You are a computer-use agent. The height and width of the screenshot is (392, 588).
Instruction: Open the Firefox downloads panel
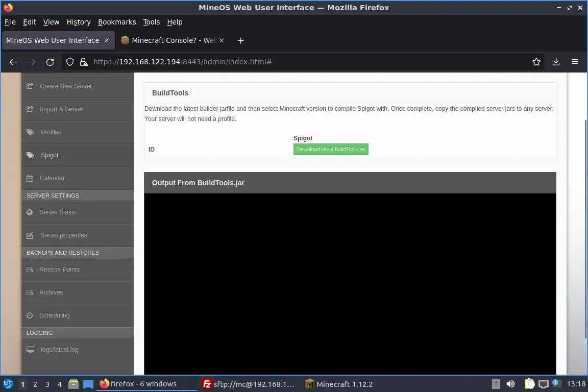[x=556, y=62]
